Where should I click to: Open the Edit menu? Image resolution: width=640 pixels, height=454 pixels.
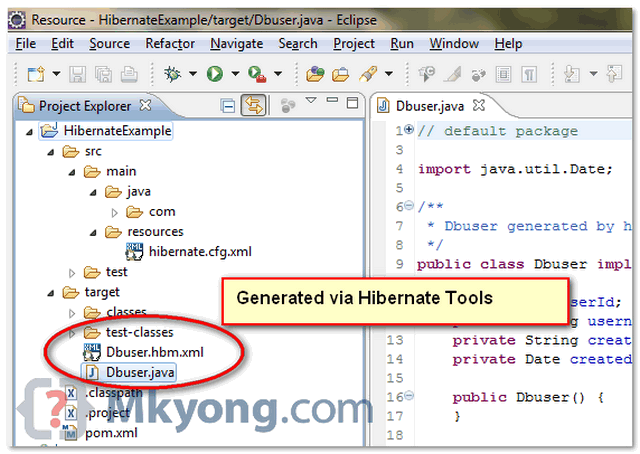62,43
